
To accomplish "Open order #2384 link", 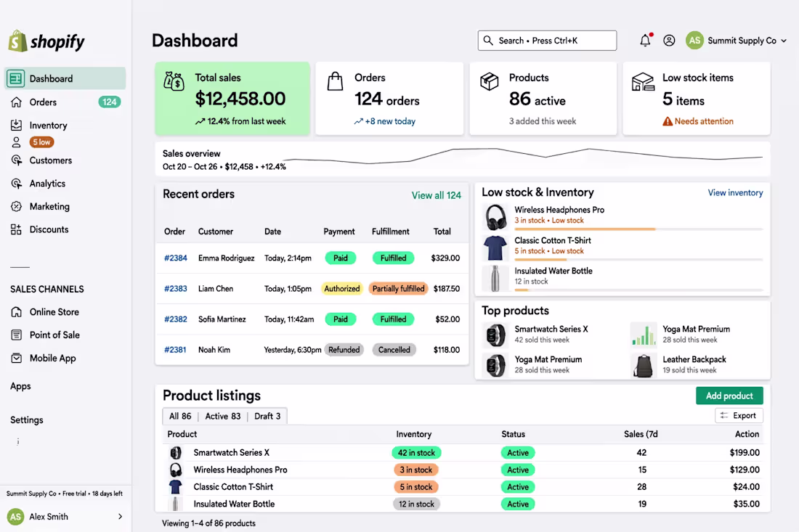I will click(176, 258).
